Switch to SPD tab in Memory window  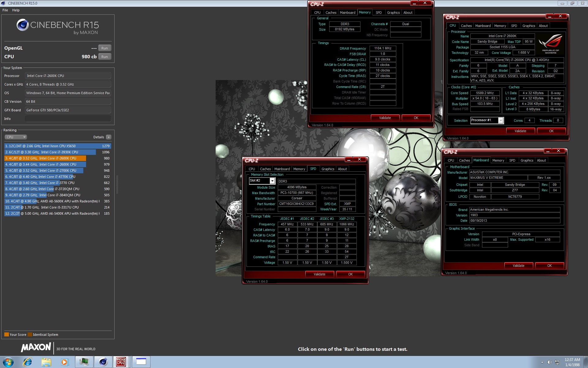[379, 13]
